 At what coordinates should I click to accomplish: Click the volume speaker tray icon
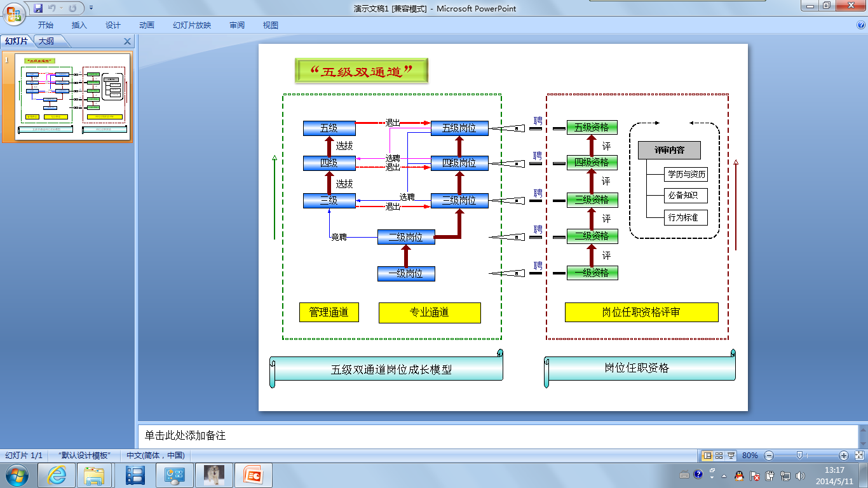coord(799,475)
